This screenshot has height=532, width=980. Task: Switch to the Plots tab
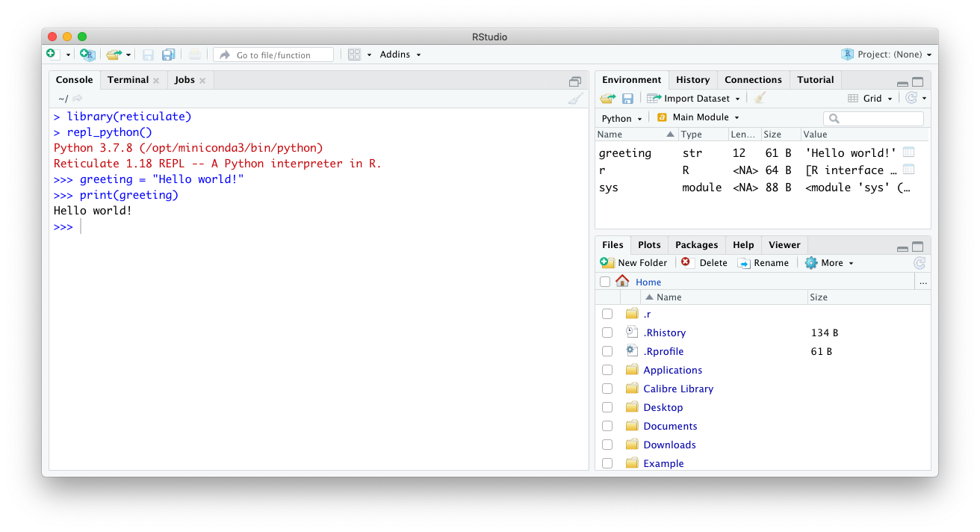coord(649,245)
